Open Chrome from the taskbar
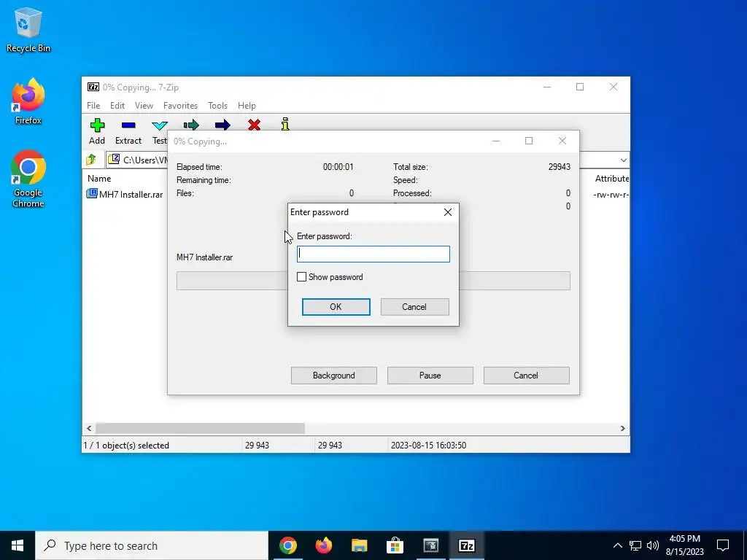This screenshot has height=560, width=747. pos(287,545)
